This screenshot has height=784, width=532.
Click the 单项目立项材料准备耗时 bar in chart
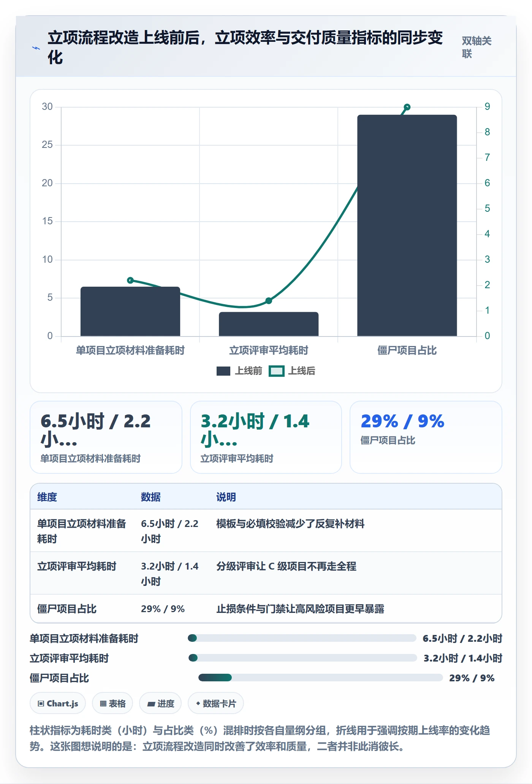[130, 311]
